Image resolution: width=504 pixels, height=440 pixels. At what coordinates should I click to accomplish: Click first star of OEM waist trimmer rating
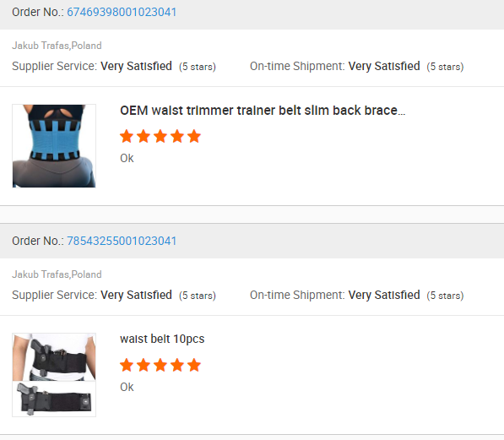[x=127, y=136]
